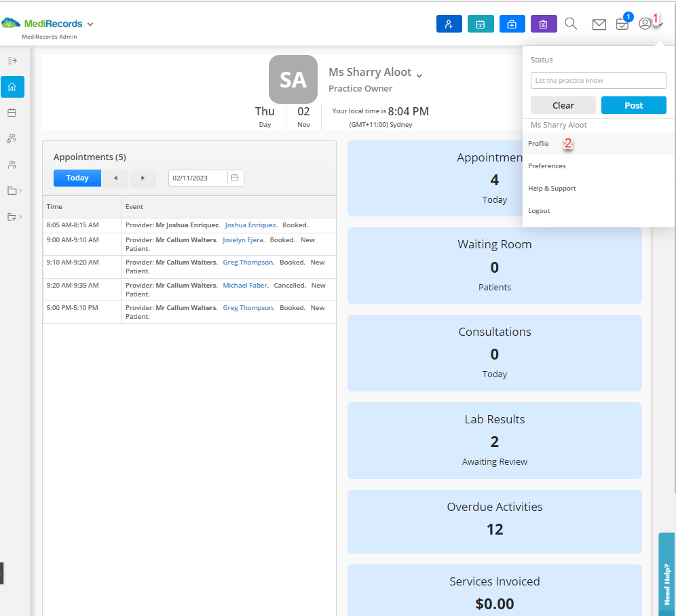The width and height of the screenshot is (676, 616).
Task: Select Preferences from the user menu
Action: point(599,166)
